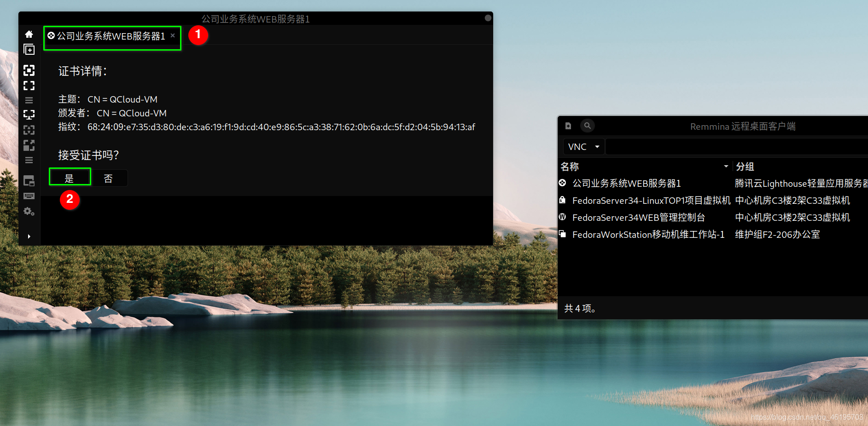Viewport: 868px width, 426px height.
Task: Click the sort arrow in 名称 column
Action: click(x=726, y=167)
